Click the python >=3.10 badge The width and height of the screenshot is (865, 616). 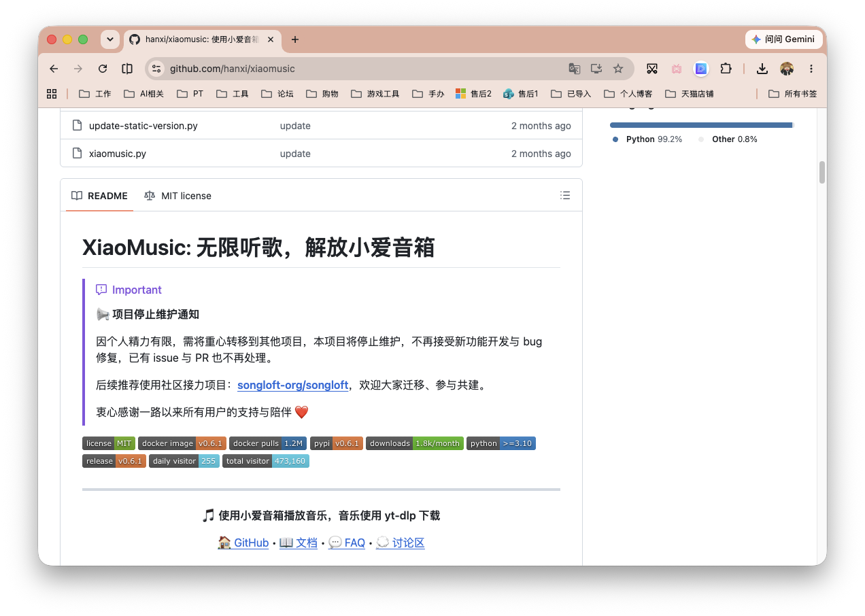[501, 443]
